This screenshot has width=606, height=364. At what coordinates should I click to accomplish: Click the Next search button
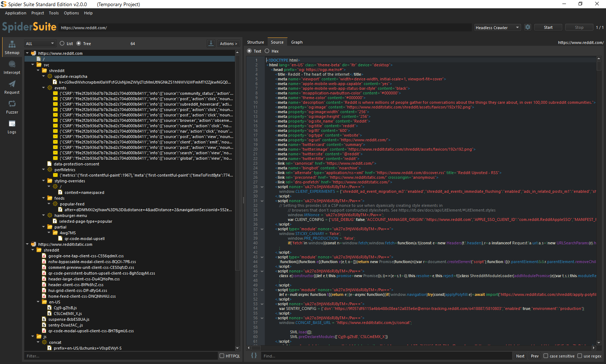[x=520, y=356]
